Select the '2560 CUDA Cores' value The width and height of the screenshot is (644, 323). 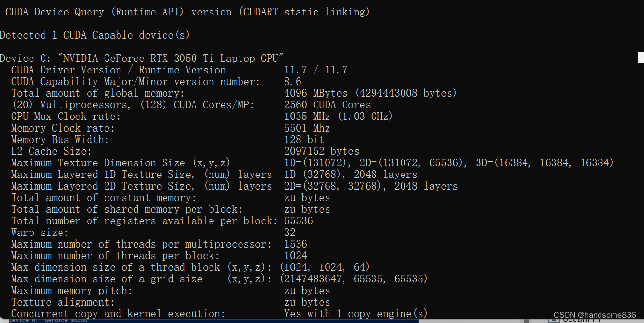[x=328, y=105]
